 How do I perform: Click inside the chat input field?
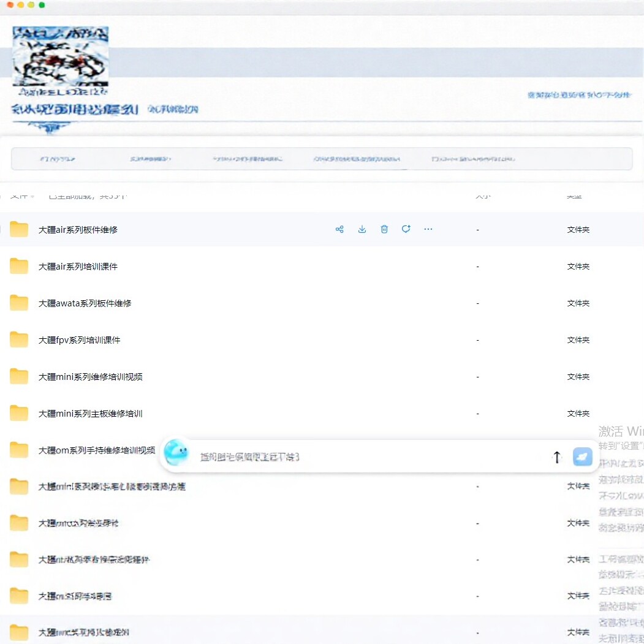coord(368,456)
